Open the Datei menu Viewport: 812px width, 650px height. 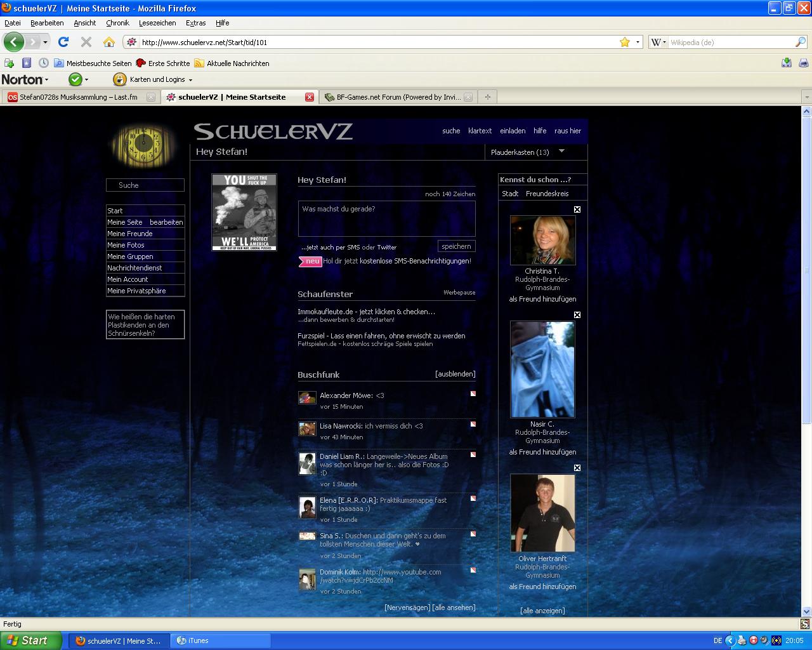click(13, 23)
